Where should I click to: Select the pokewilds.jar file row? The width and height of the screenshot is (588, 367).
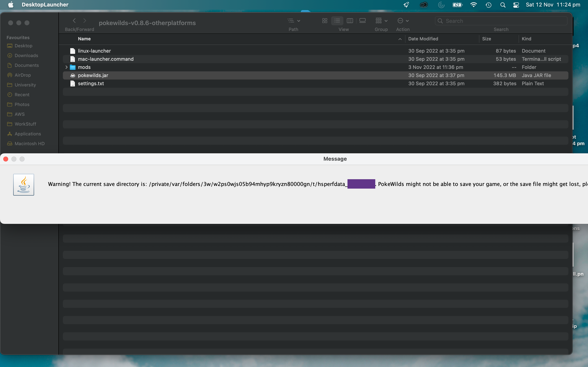point(93,75)
